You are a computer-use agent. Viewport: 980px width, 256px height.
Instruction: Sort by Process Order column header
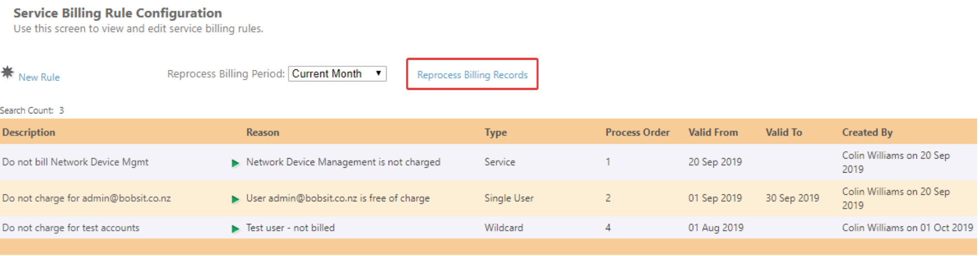(637, 132)
